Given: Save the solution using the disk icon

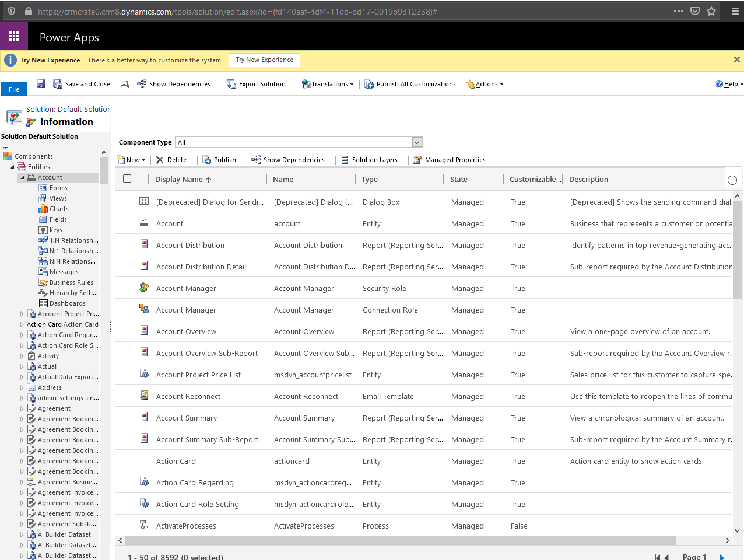Looking at the screenshot, I should [x=40, y=83].
